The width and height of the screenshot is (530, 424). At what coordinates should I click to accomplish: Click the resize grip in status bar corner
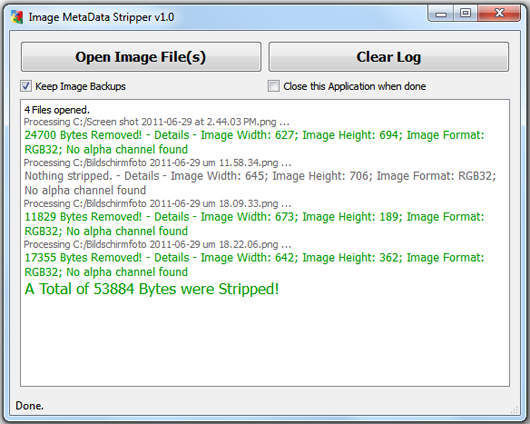click(x=514, y=410)
